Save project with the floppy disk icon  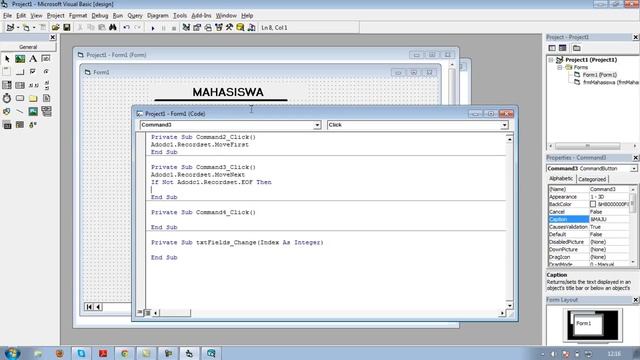pos(67,27)
